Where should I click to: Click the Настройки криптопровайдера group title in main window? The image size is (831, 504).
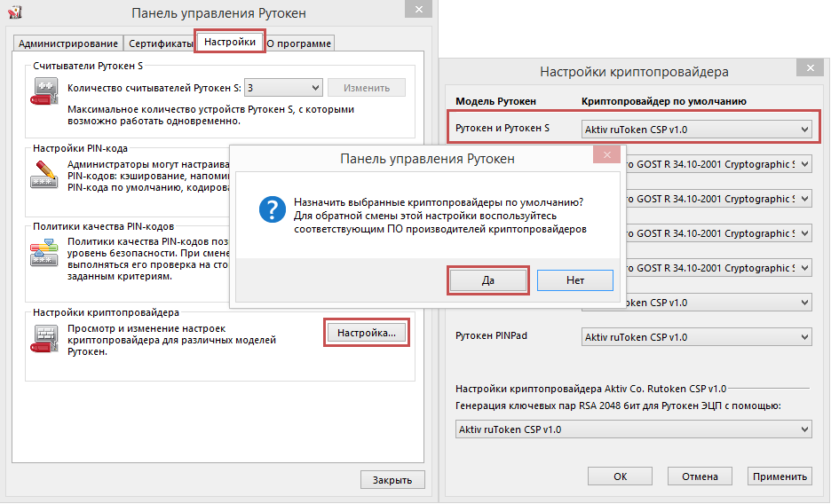pyautogui.click(x=106, y=312)
